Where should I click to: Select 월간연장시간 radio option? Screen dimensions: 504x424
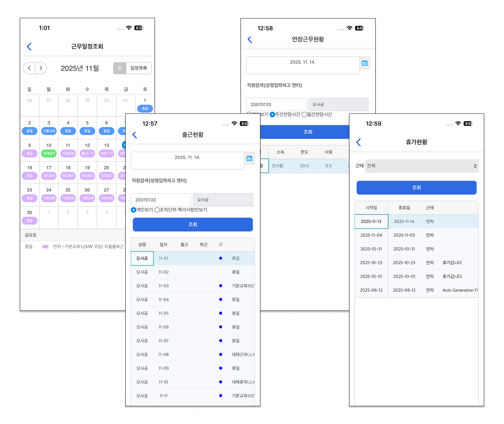pyautogui.click(x=304, y=115)
